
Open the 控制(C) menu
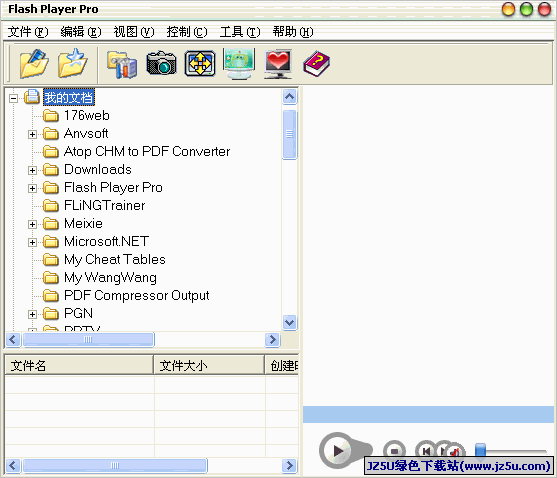187,32
